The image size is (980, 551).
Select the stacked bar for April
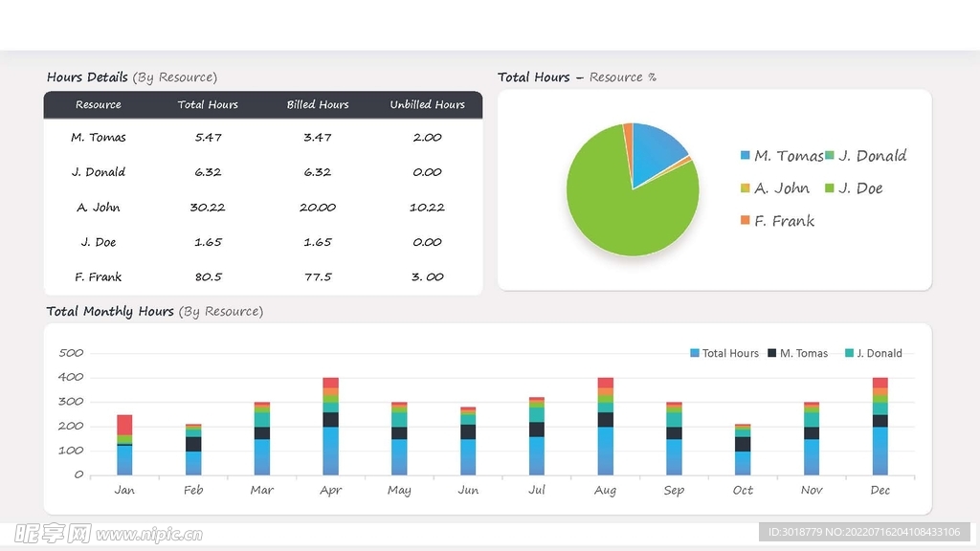point(330,427)
